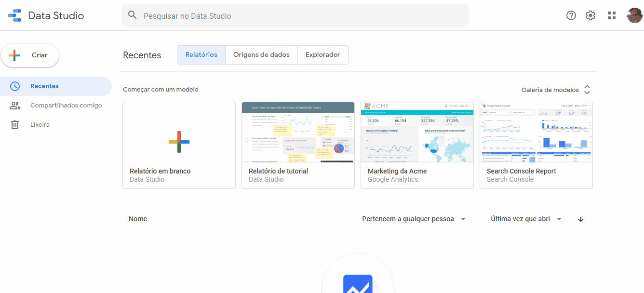Click the Criar button
644x293 pixels.
tap(30, 55)
